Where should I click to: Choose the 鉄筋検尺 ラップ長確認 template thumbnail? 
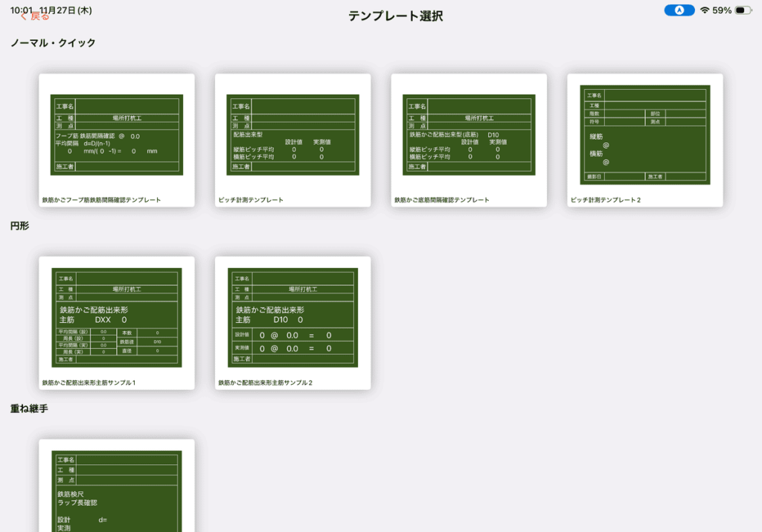click(116, 491)
